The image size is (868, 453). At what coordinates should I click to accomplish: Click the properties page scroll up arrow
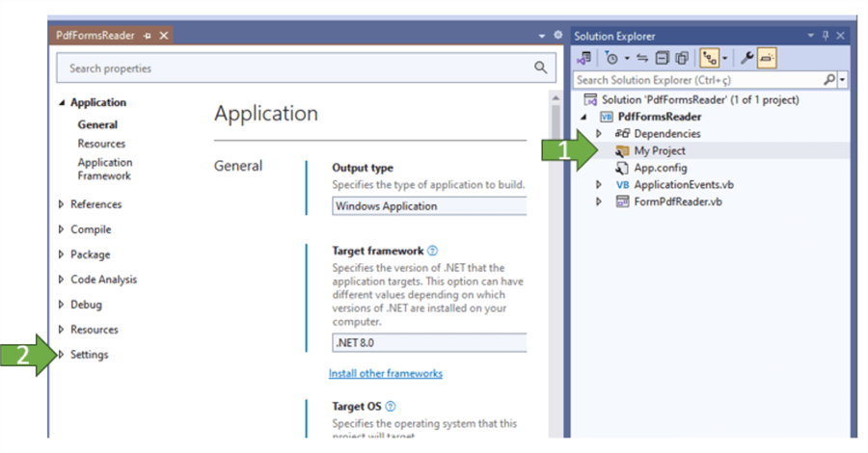point(556,98)
